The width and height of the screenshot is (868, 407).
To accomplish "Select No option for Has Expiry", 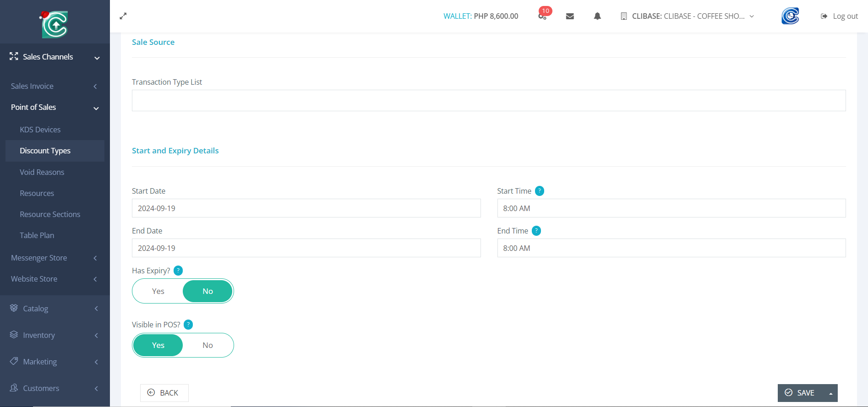I will (x=207, y=291).
